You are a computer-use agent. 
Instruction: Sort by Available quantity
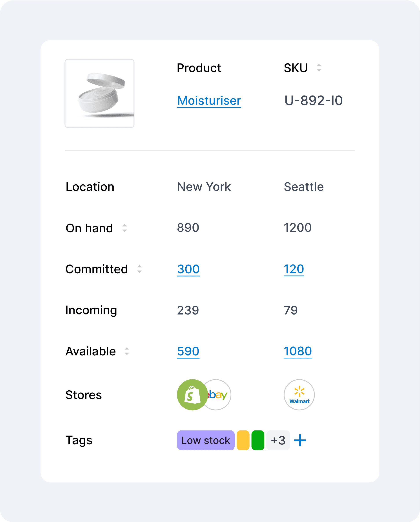(127, 351)
